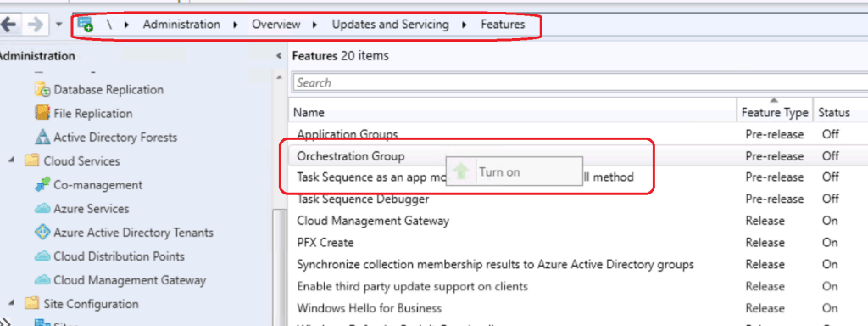Click the Cloud Distribution Points icon
Viewport: 868px width, 326px height.
click(42, 256)
